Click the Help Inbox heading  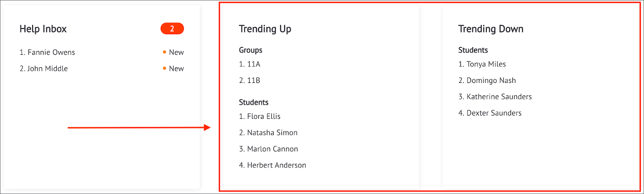43,29
